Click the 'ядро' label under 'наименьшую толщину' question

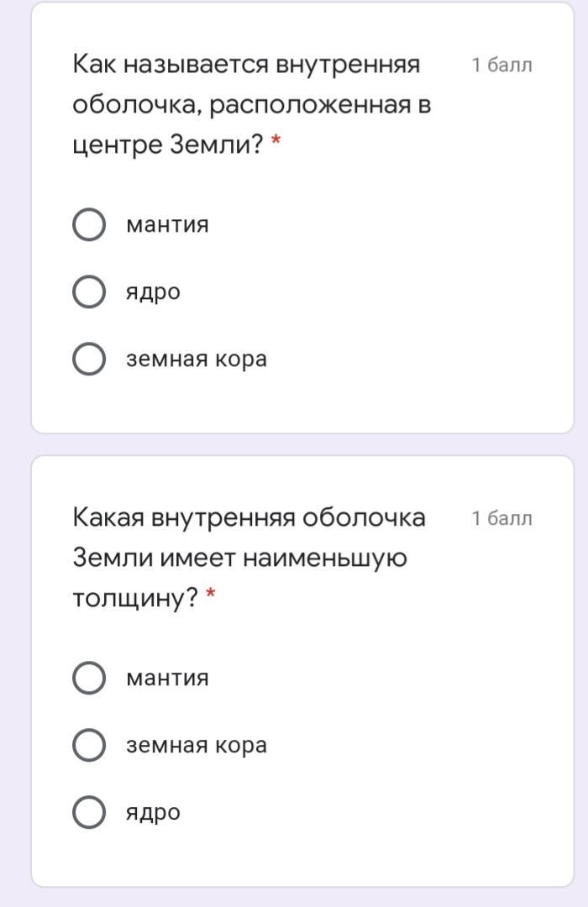(x=154, y=813)
